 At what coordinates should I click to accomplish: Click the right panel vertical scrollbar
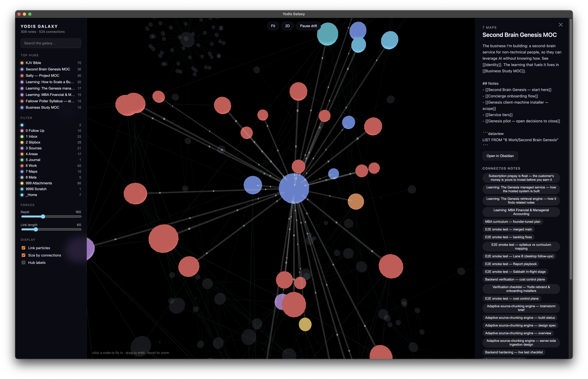coord(571,149)
